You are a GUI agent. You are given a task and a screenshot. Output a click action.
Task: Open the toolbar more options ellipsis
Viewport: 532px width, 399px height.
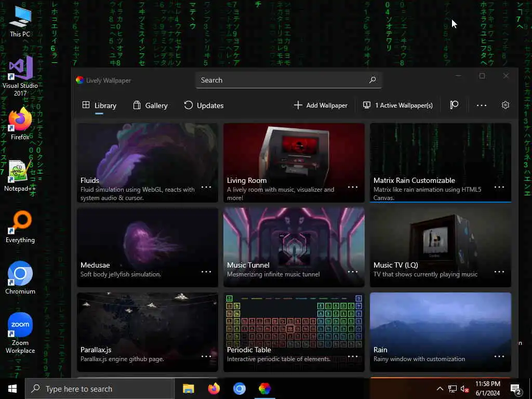pos(482,105)
